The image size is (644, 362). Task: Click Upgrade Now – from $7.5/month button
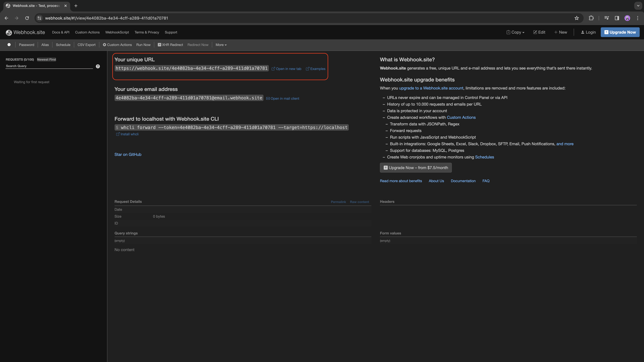coord(416,168)
